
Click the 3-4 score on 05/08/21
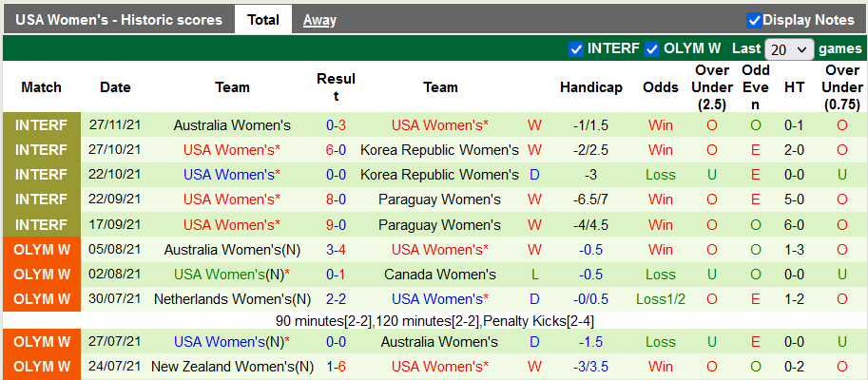(x=336, y=249)
